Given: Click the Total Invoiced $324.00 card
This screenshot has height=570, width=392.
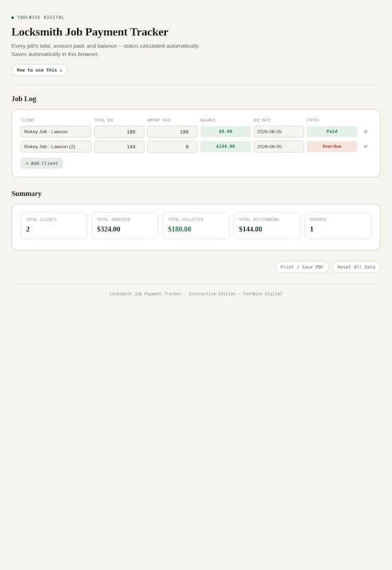Looking at the screenshot, I should [x=124, y=226].
